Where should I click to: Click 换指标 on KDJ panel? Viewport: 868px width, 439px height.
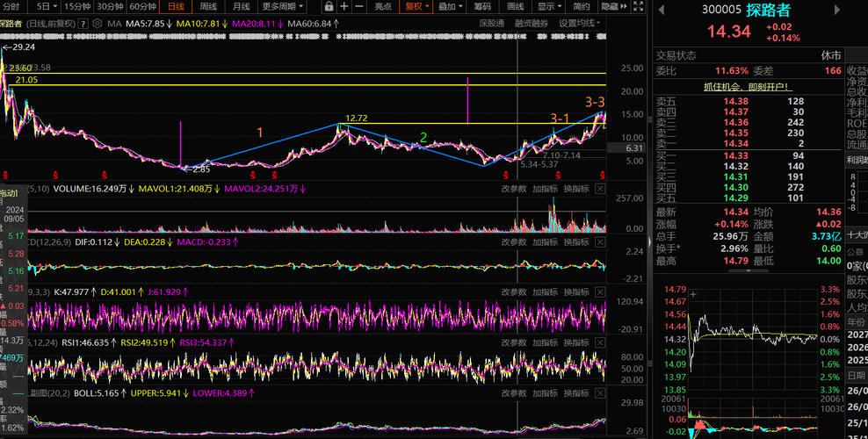tap(575, 291)
